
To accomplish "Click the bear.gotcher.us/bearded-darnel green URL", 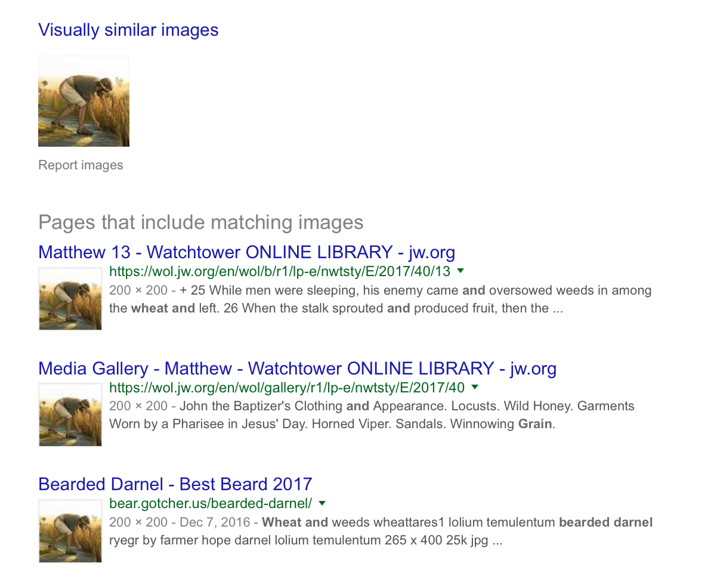I will click(x=211, y=503).
